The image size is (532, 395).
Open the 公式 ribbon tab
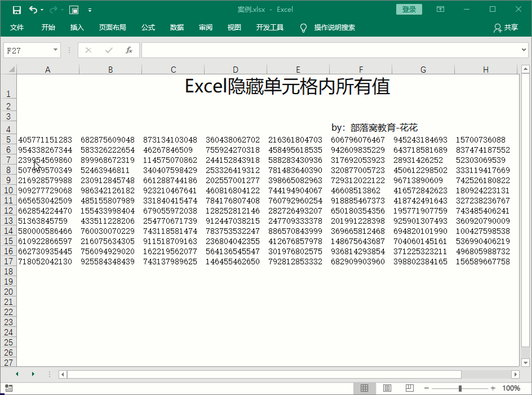148,28
